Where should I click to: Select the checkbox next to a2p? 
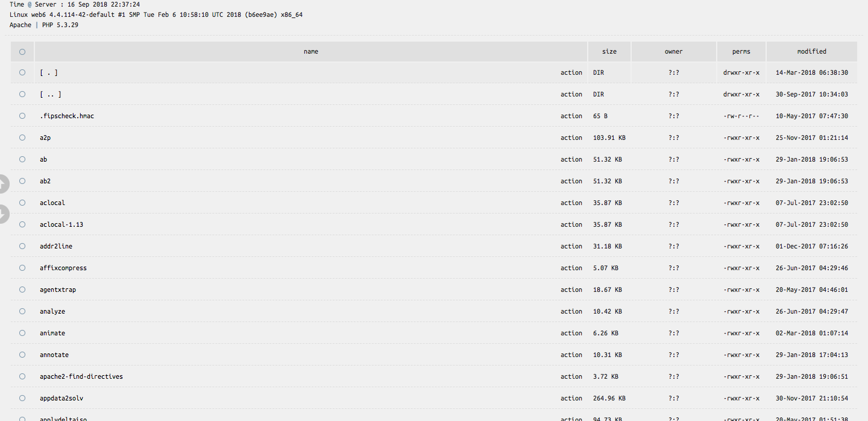(22, 138)
